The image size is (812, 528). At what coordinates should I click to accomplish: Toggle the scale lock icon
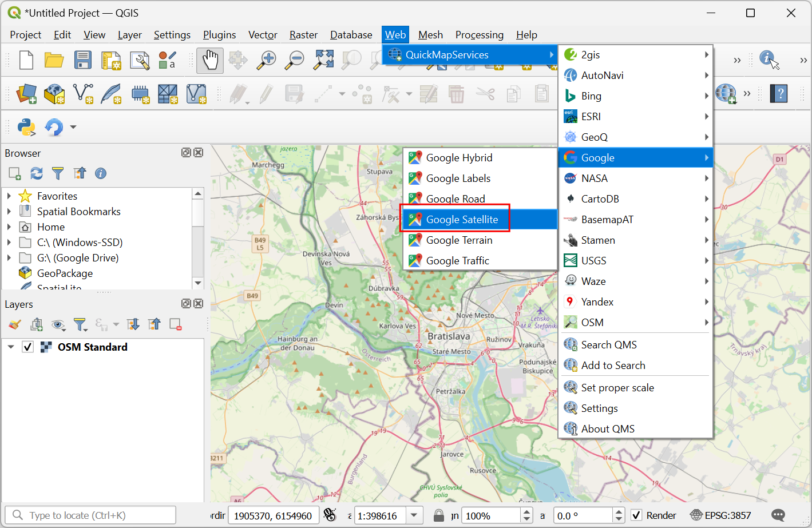tap(439, 515)
